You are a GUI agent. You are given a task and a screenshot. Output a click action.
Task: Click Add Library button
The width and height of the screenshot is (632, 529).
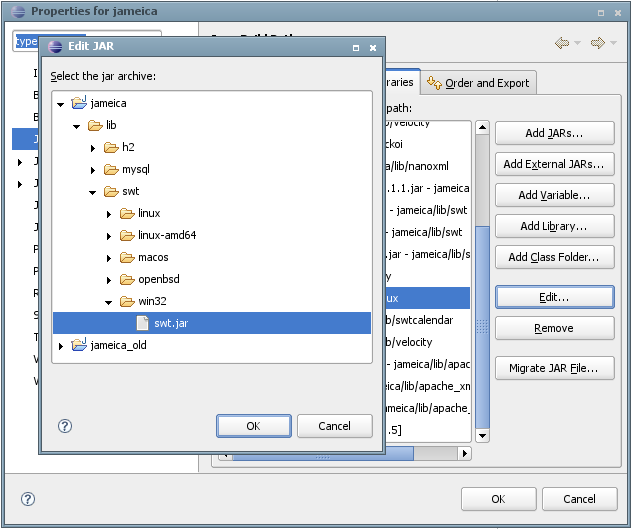point(555,226)
